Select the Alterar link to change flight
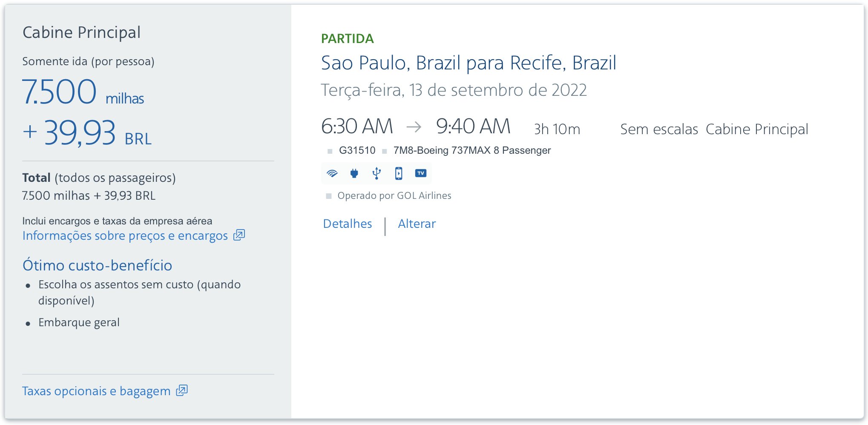868x425 pixels. tap(417, 224)
